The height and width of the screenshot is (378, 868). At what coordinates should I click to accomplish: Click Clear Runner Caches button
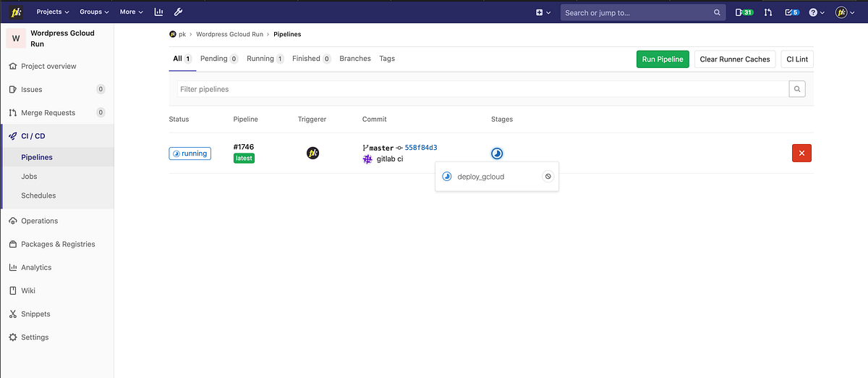[x=735, y=59]
